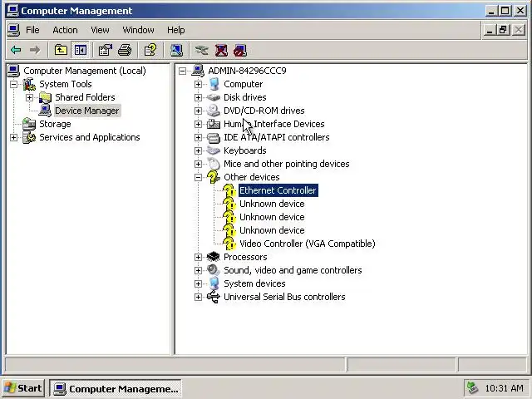
Task: Select the ADMIN-84296CCC9 computer name
Action: pyautogui.click(x=247, y=71)
